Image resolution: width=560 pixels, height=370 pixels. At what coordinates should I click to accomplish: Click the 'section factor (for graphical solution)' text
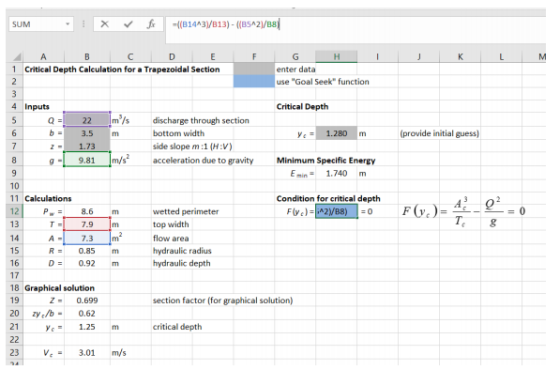click(x=223, y=300)
